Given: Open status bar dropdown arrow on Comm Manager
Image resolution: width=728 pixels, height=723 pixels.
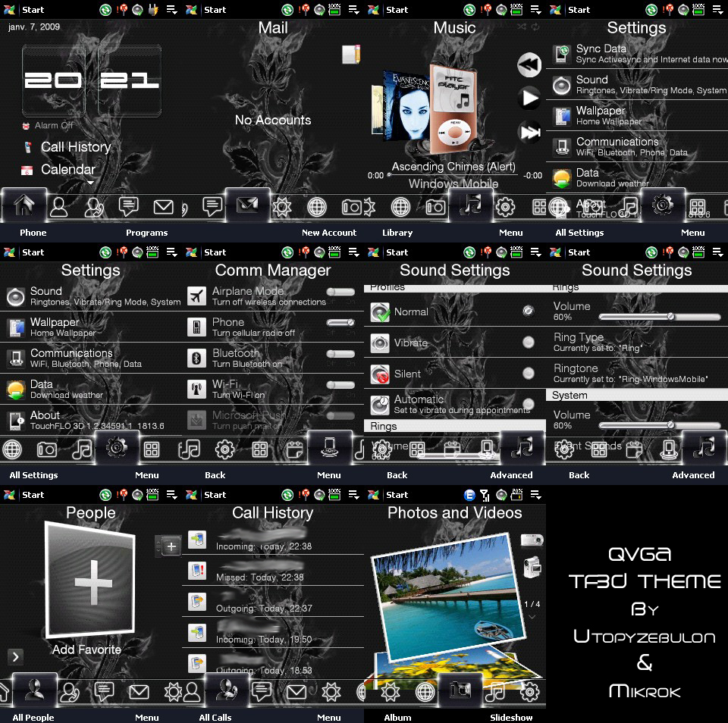Looking at the screenshot, I should click(x=354, y=252).
